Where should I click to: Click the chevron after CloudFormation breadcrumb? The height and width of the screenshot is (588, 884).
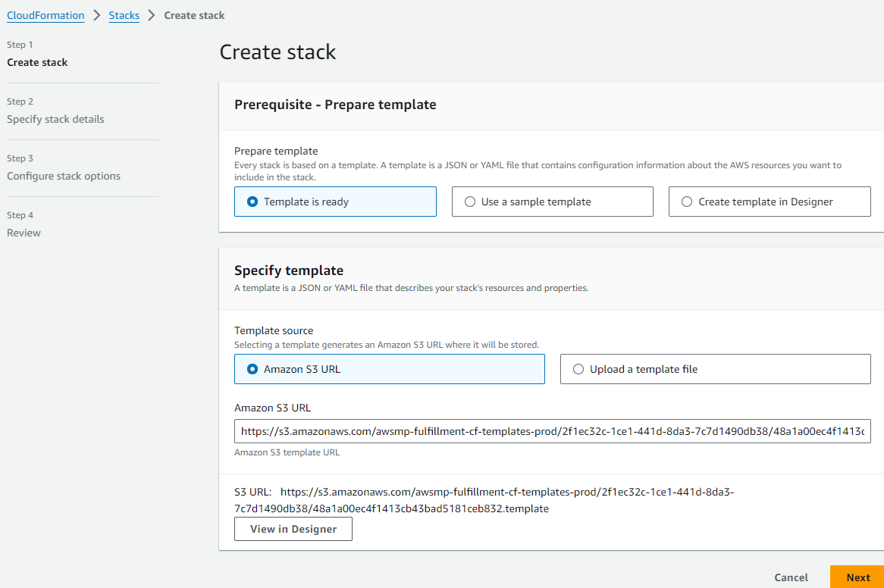coord(96,15)
